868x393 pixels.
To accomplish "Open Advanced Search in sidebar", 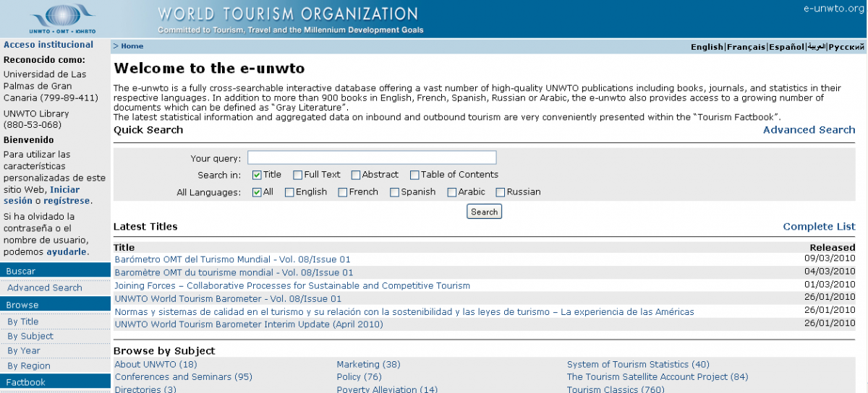I will tap(45, 288).
